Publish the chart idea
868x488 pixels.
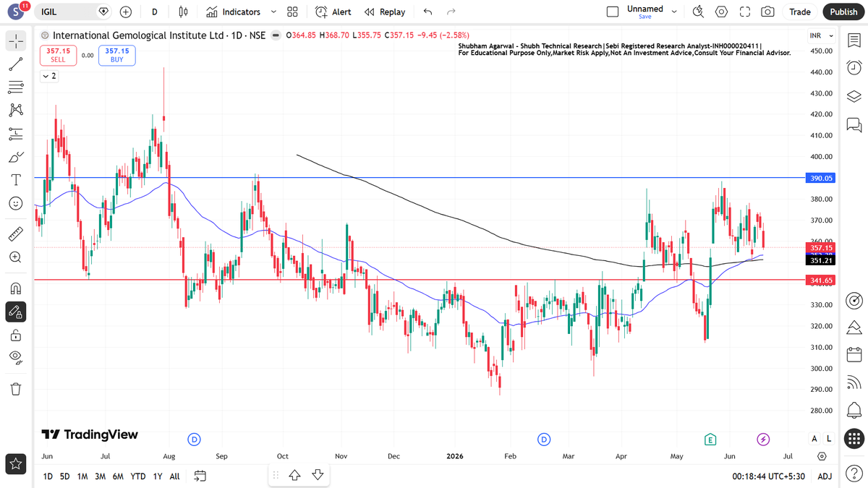(843, 12)
